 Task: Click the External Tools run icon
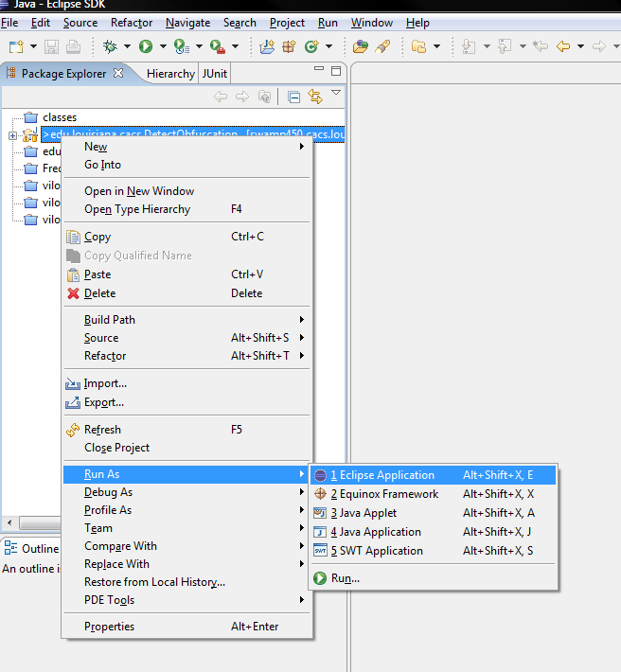[218, 46]
